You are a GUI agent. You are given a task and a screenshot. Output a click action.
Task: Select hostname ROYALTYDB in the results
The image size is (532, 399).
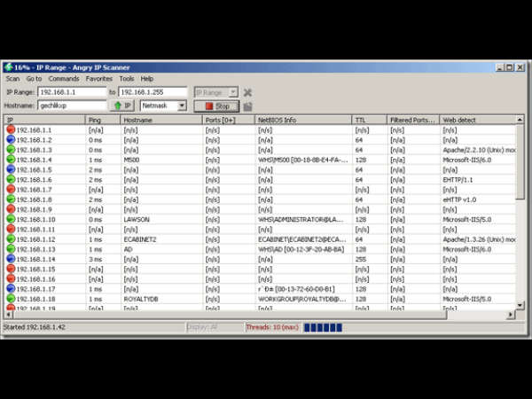pos(141,300)
